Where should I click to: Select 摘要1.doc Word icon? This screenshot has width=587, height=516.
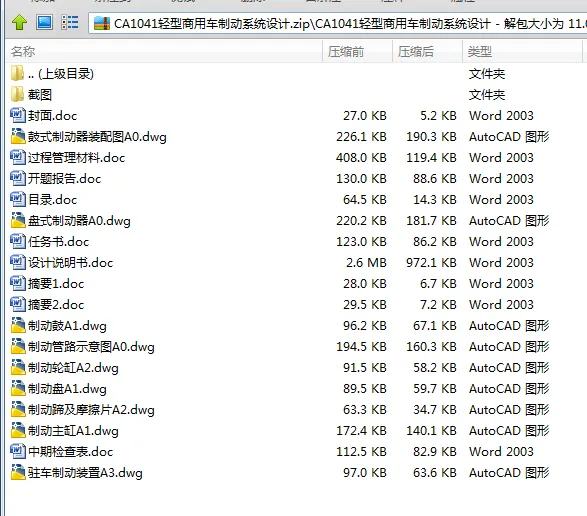click(x=17, y=283)
